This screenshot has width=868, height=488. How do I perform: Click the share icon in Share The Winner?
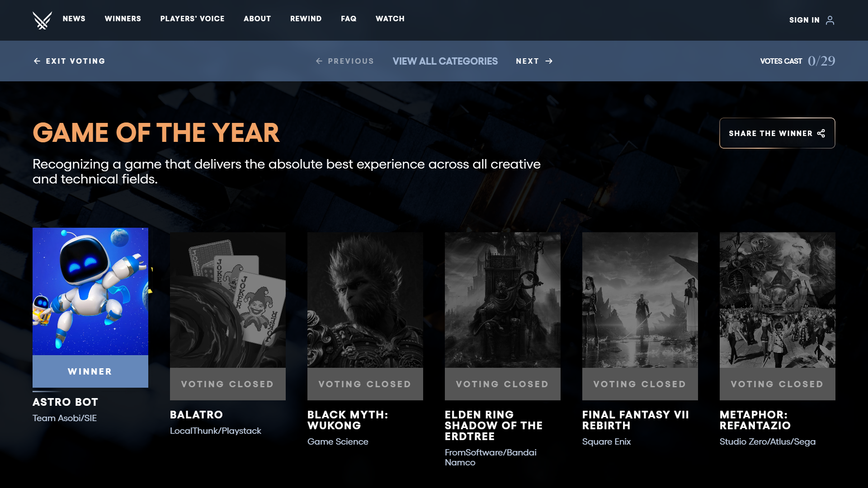(x=821, y=133)
